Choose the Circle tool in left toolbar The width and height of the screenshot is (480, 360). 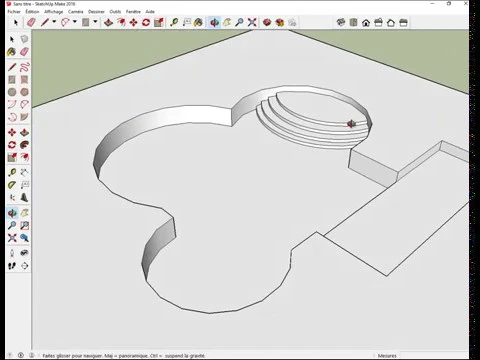tap(12, 92)
